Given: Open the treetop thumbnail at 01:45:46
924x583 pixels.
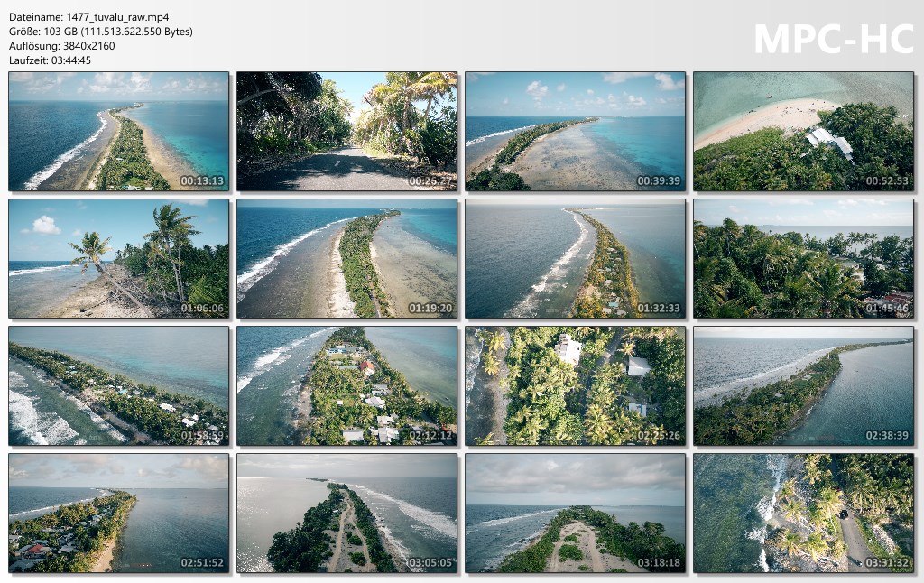Looking at the screenshot, I should click(x=804, y=259).
